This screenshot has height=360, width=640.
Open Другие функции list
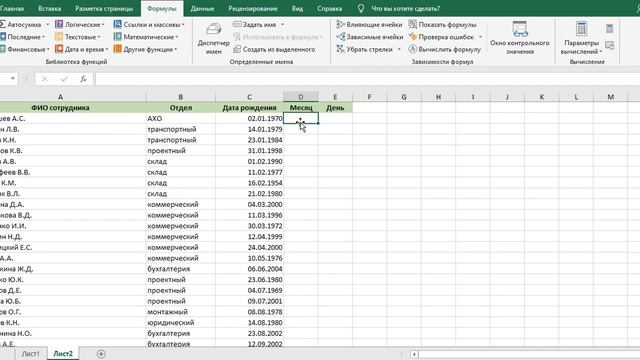(145, 49)
